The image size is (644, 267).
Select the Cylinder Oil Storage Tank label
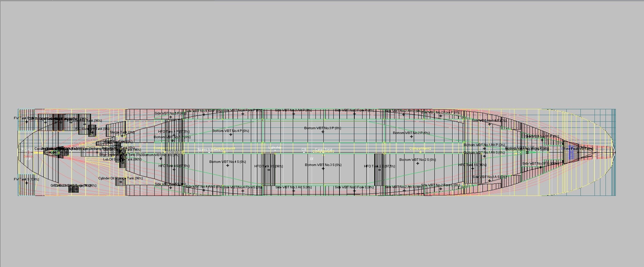tap(120, 178)
